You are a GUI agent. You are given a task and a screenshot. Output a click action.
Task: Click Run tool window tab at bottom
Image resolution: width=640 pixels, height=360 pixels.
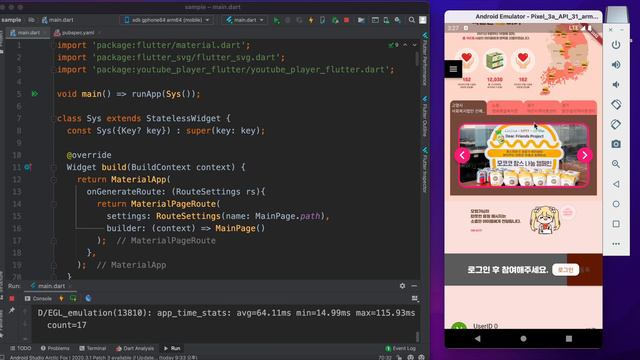172,348
